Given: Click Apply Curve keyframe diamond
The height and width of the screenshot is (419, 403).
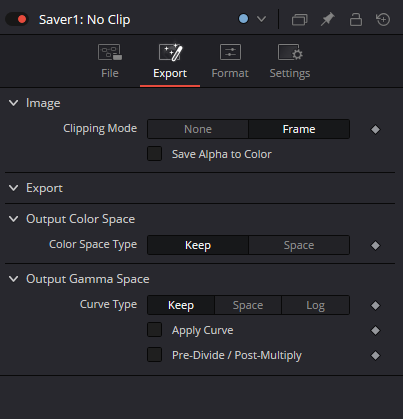Looking at the screenshot, I should tap(375, 330).
